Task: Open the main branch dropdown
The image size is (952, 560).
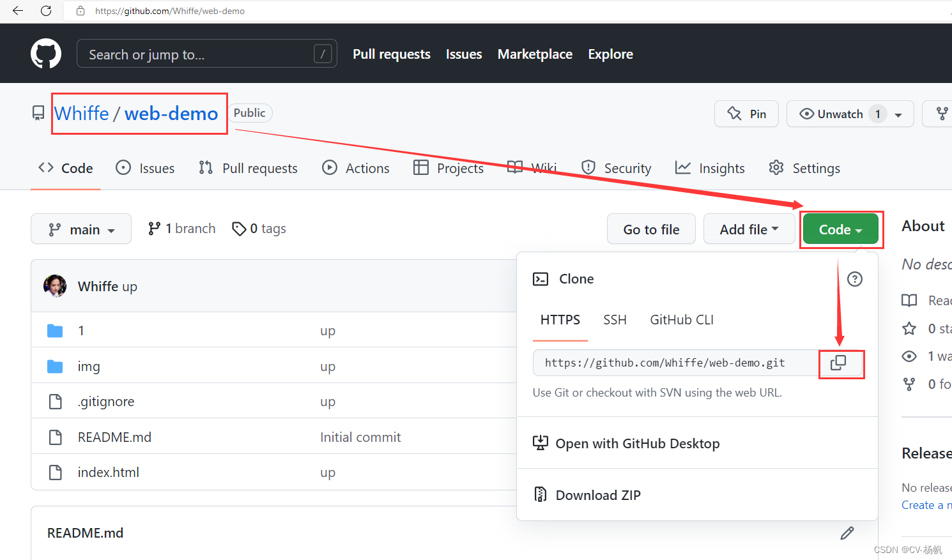Action: (81, 229)
